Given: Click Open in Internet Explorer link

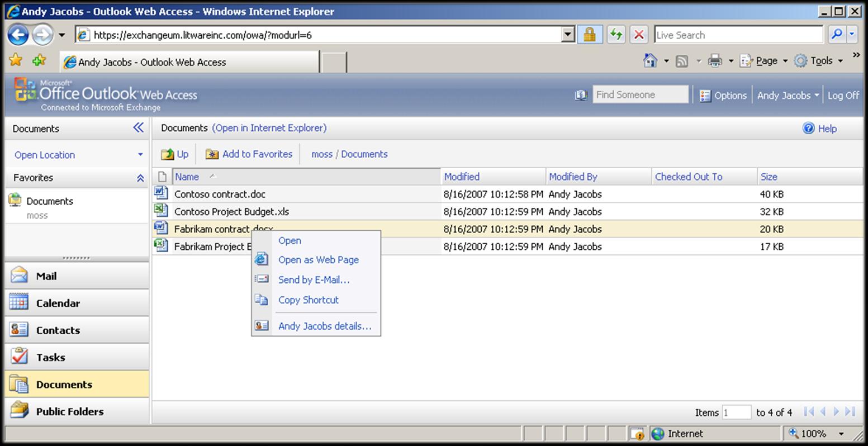Looking at the screenshot, I should click(269, 128).
